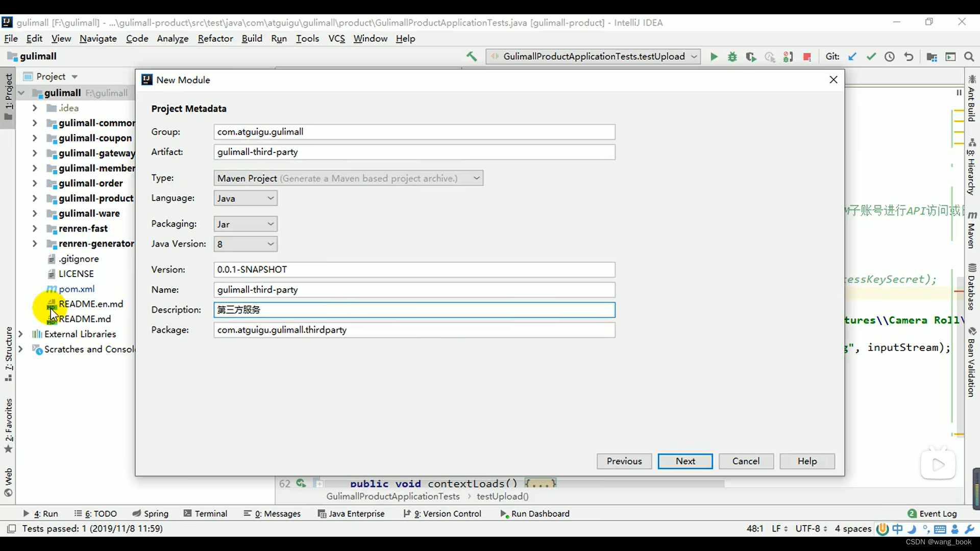
Task: Click the Version Control tab
Action: pyautogui.click(x=446, y=513)
